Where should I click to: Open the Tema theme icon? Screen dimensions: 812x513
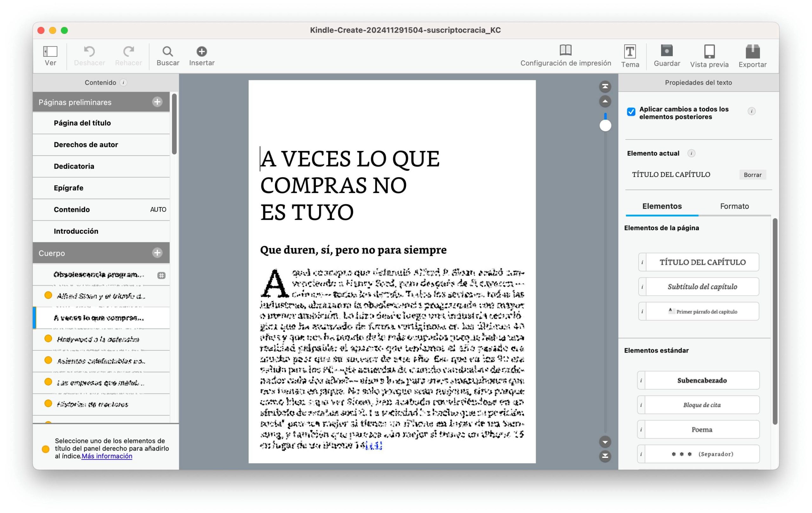point(630,52)
